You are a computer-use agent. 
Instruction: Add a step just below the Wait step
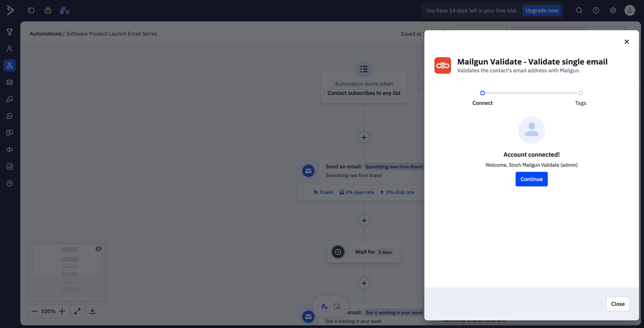364,283
